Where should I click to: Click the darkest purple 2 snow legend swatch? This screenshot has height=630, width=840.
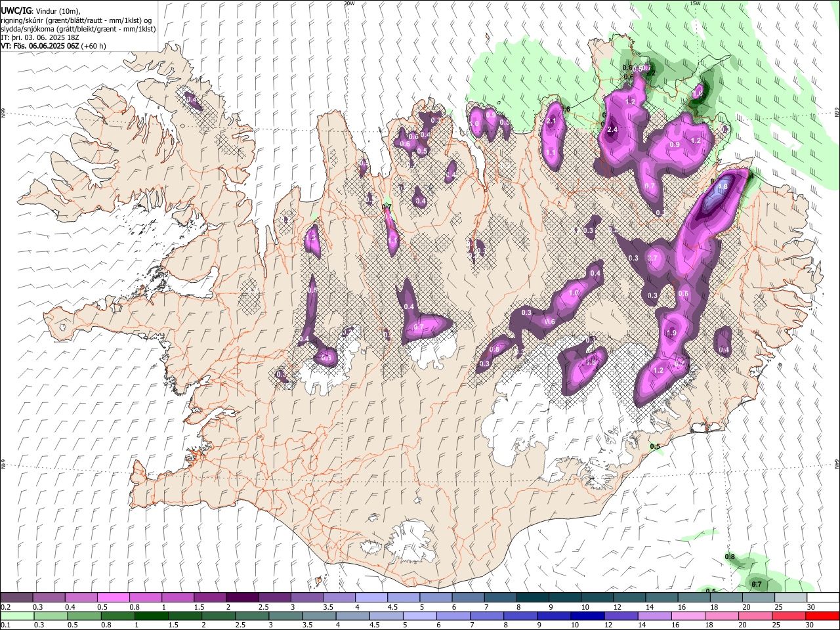(241, 598)
